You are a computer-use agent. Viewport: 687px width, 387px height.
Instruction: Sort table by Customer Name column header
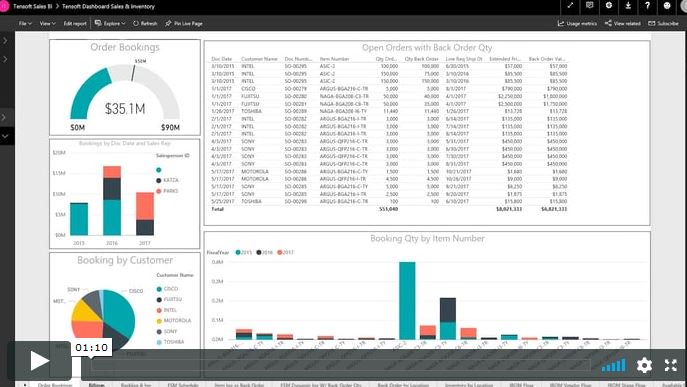[x=259, y=59]
